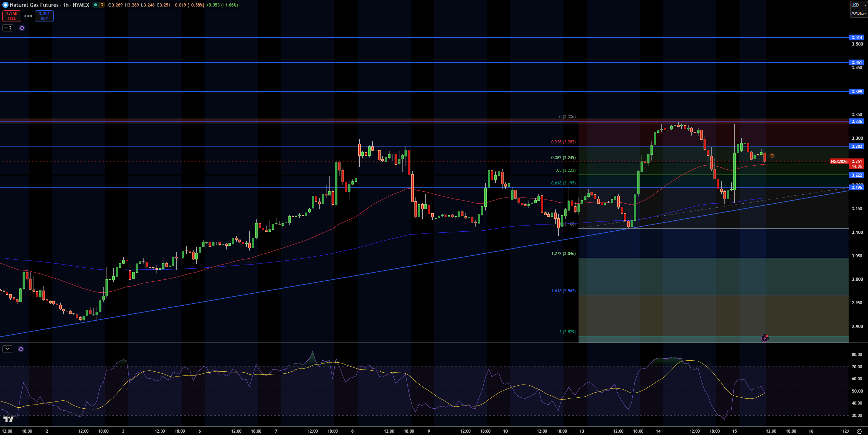
Task: Click the purple refresh icon in RSI pane
Action: [21, 349]
